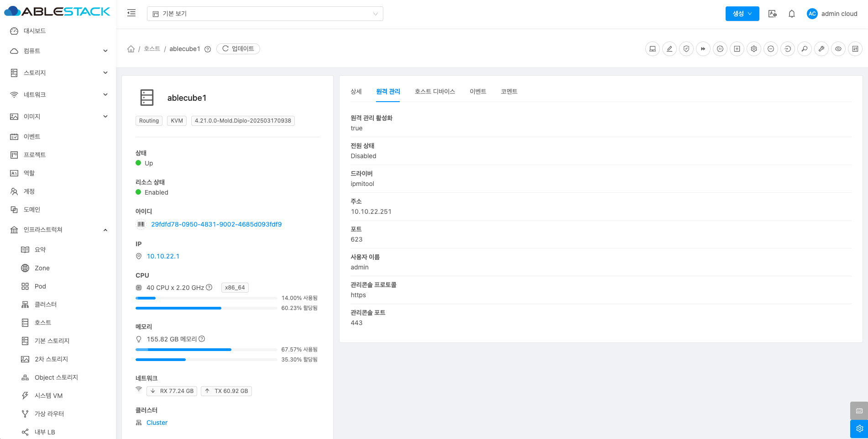
Task: Switch to the 호스트 디바이스 tab
Action: [x=434, y=92]
